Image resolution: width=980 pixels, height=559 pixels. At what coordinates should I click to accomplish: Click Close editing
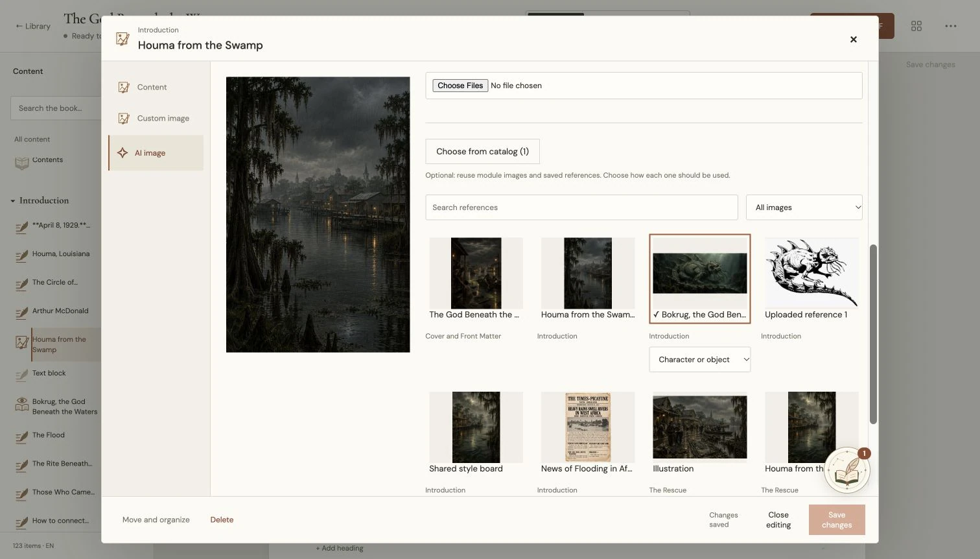778,519
